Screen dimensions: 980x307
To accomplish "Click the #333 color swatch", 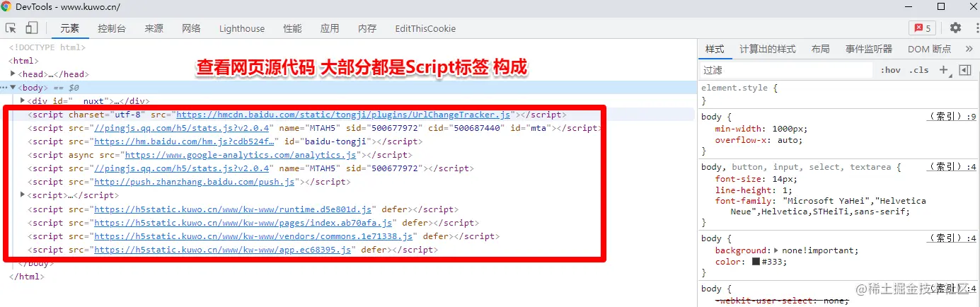I will (756, 262).
